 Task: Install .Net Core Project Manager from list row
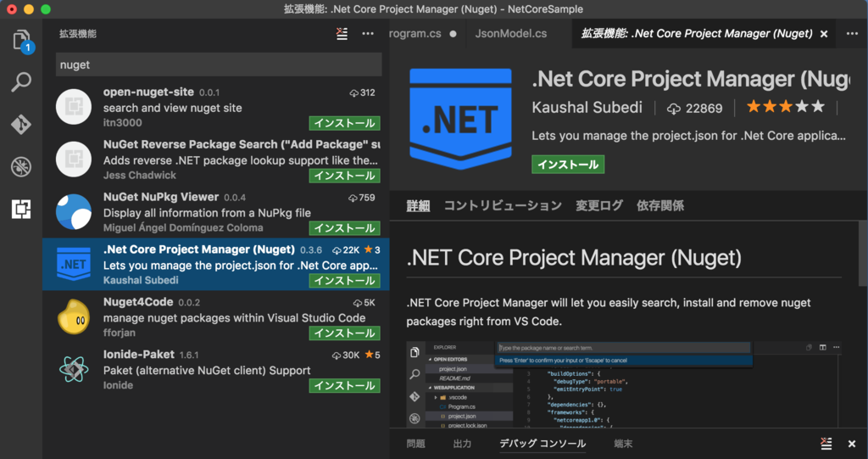[x=344, y=281]
